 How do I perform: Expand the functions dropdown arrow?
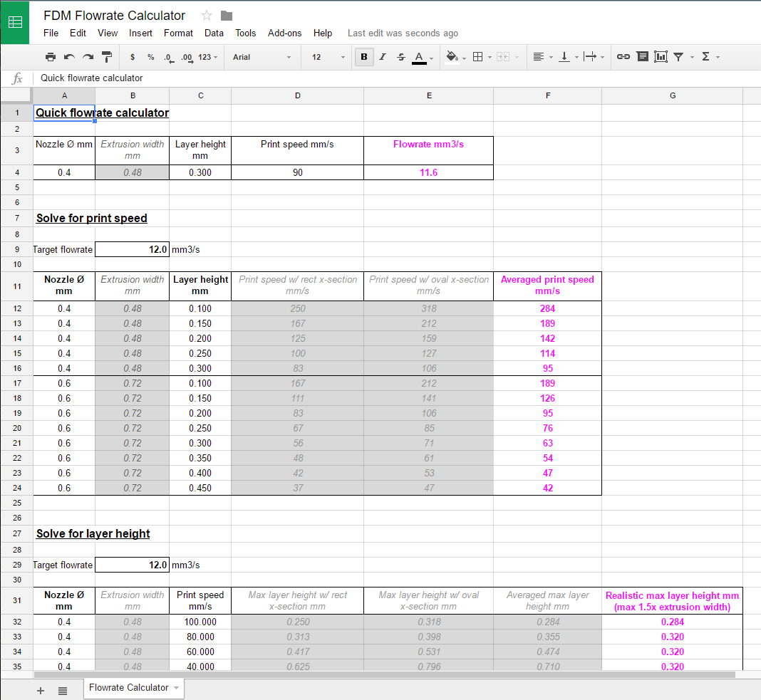tap(718, 57)
